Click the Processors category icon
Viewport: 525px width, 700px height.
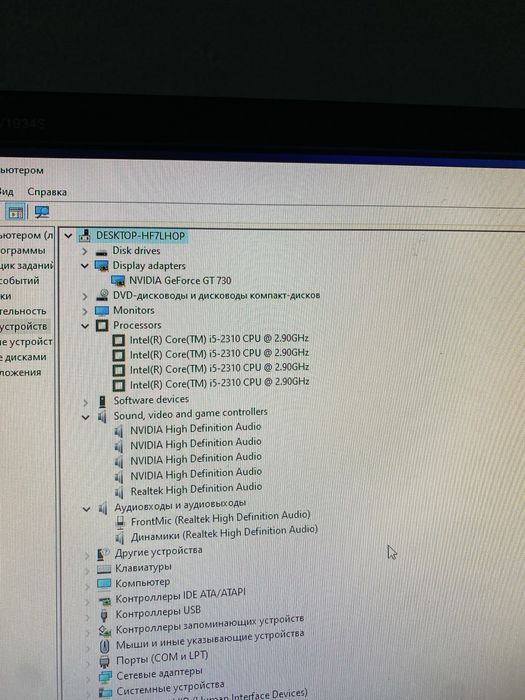(x=102, y=325)
